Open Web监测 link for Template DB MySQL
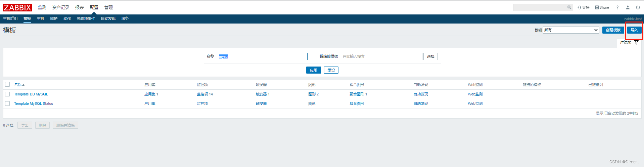The height and width of the screenshot is (167, 644). click(475, 94)
